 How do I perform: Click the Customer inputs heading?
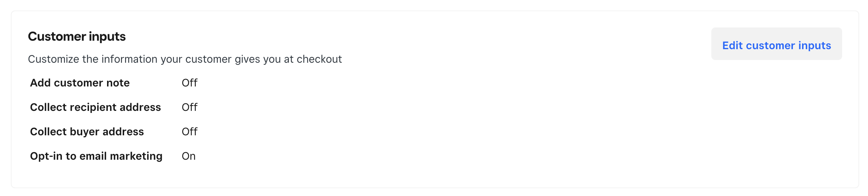77,37
